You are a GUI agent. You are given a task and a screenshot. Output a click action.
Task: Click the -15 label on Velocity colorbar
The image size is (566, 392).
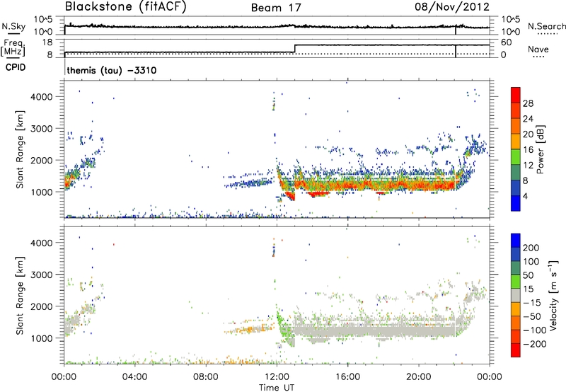coord(532,303)
